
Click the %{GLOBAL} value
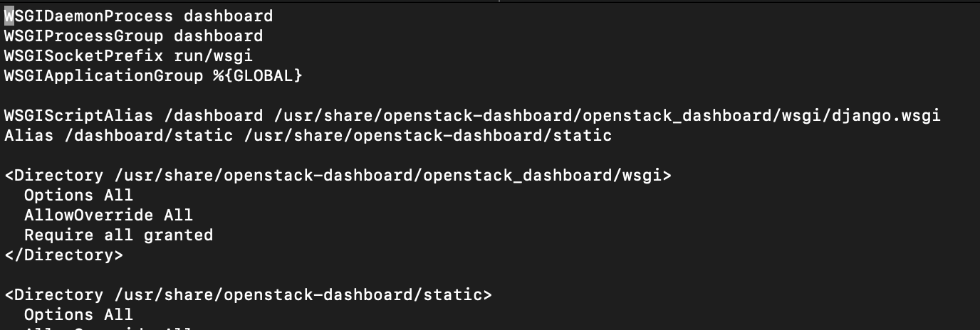(x=257, y=75)
